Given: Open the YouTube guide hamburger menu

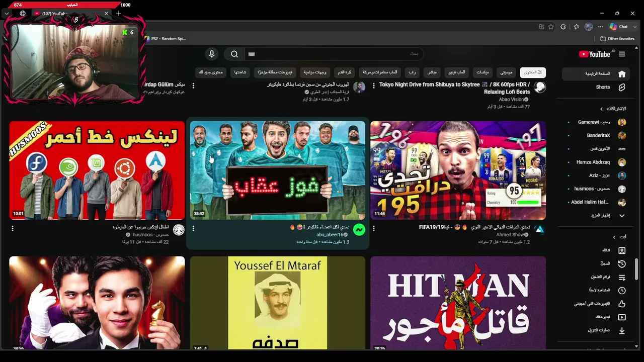Looking at the screenshot, I should pyautogui.click(x=622, y=54).
